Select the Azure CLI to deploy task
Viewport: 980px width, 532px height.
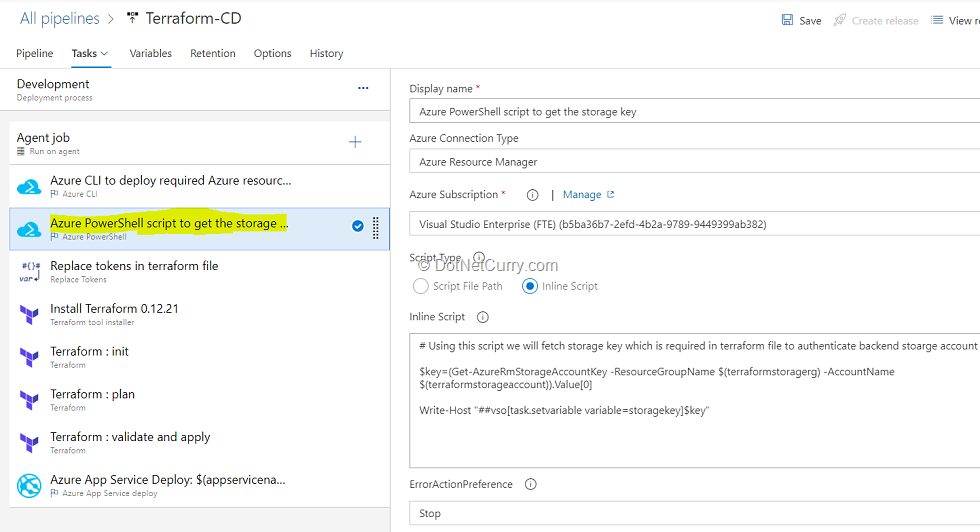(199, 186)
